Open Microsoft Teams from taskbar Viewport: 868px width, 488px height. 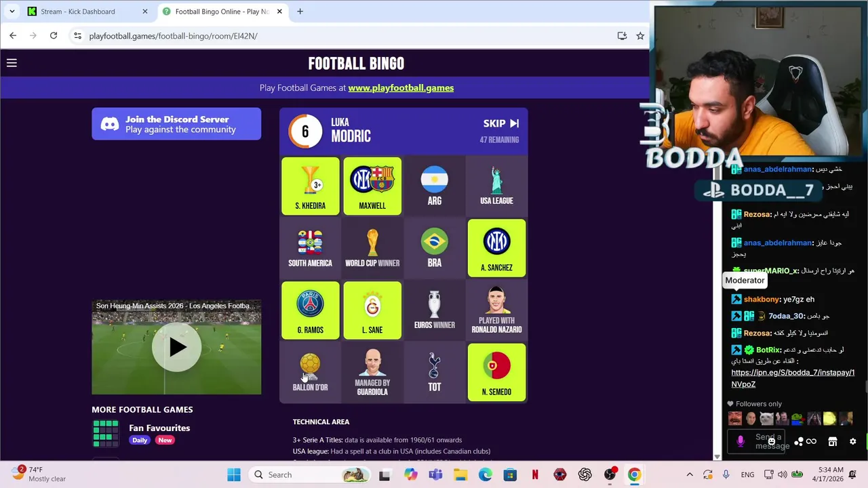(435, 474)
